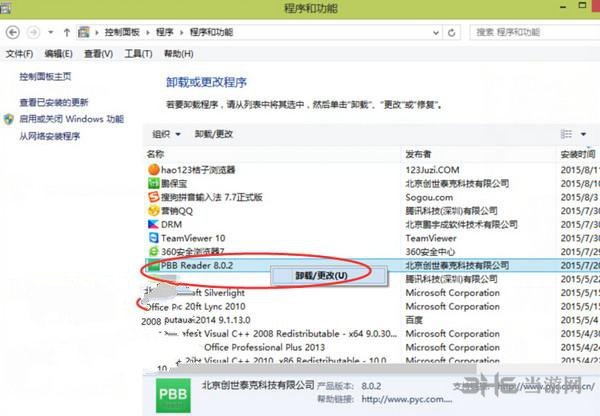Sort by 发布者 column header
600x416 pixels.
tap(418, 154)
